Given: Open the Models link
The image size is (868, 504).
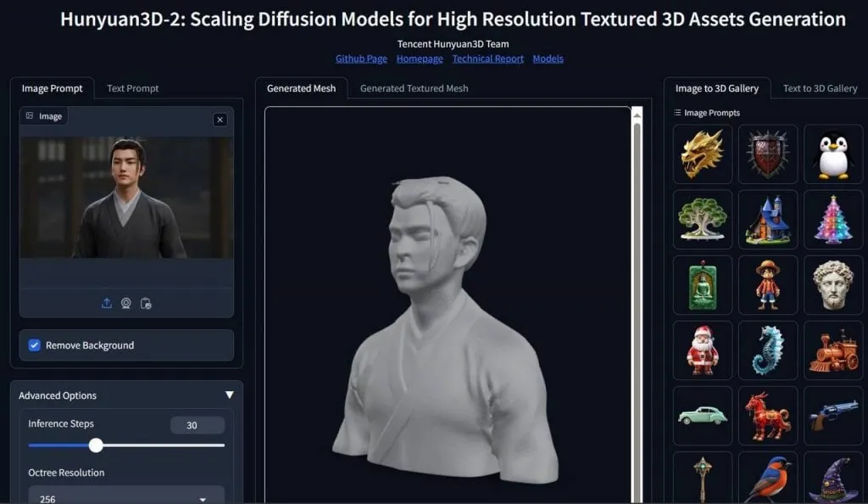Looking at the screenshot, I should click(548, 58).
